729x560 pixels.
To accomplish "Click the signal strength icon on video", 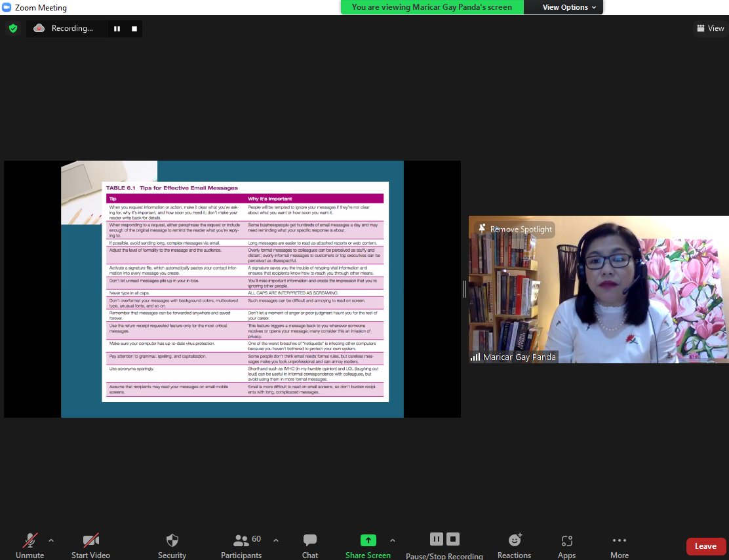I will [x=475, y=357].
